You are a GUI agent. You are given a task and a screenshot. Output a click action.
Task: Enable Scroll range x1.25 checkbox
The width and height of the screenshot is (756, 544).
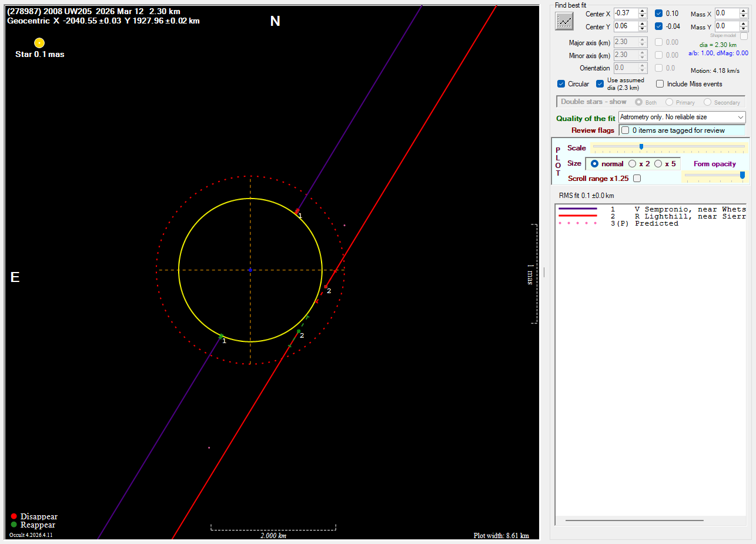[x=637, y=179]
